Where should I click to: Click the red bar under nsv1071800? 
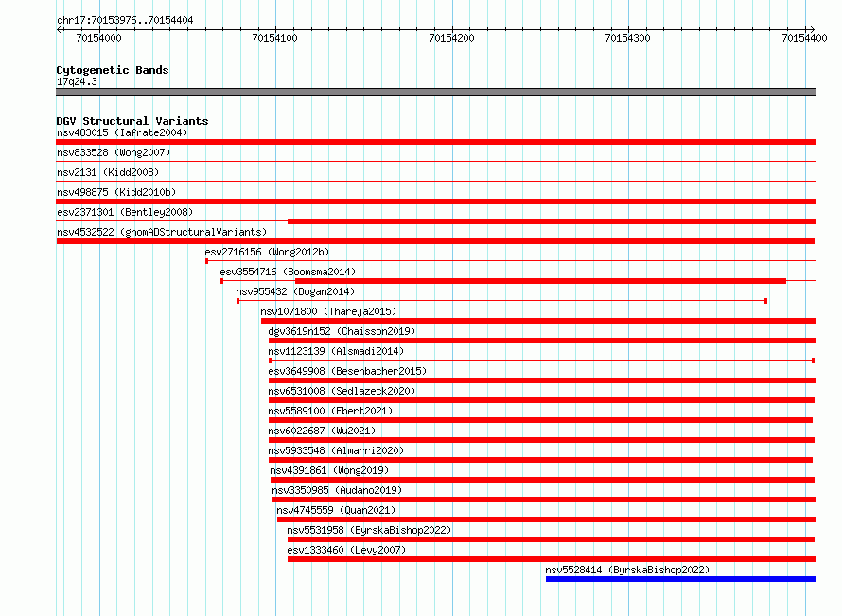pos(538,321)
